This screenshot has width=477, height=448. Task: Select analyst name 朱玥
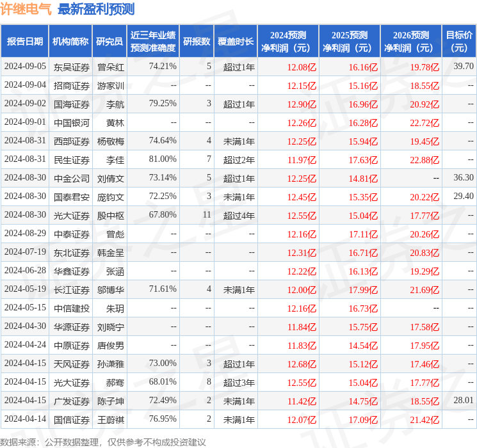(x=115, y=308)
